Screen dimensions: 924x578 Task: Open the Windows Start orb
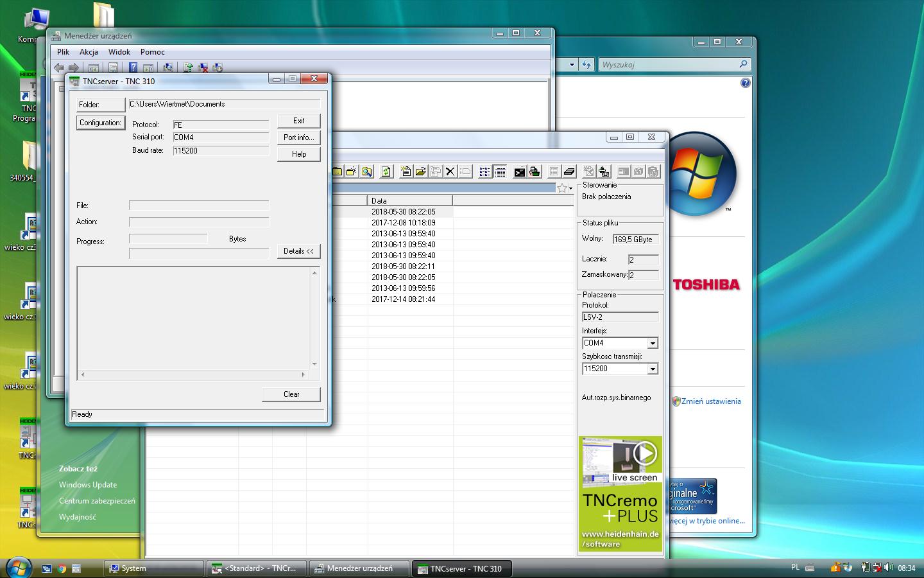(17, 568)
